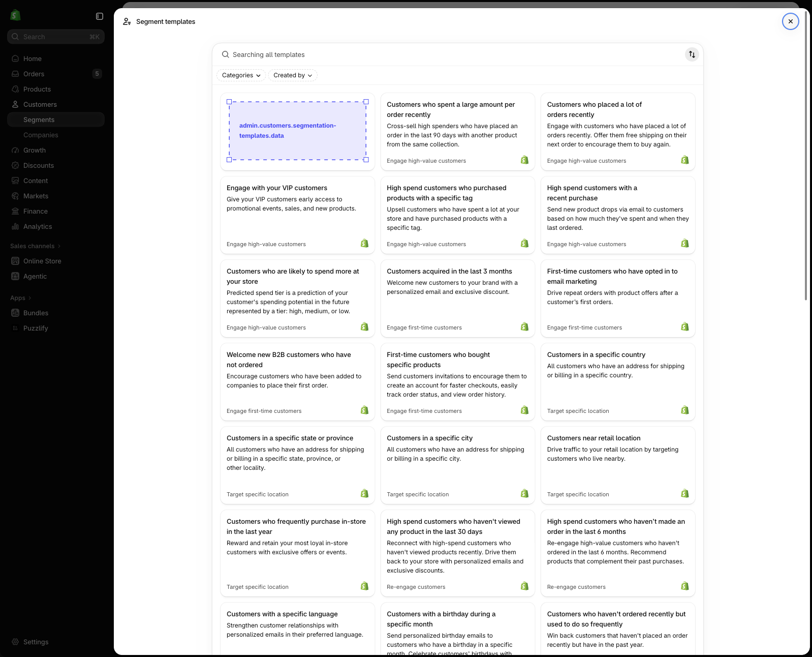Click the Markets globe icon
812x657 pixels.
click(15, 196)
